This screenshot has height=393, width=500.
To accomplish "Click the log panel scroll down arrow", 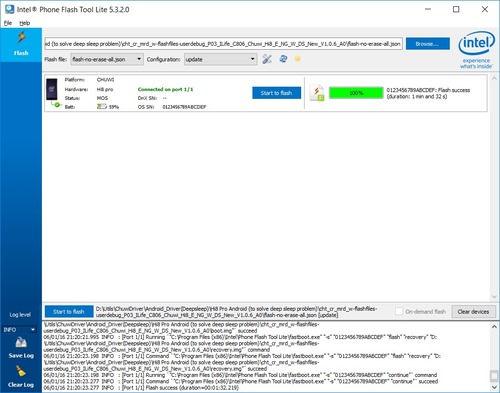I will point(494,387).
